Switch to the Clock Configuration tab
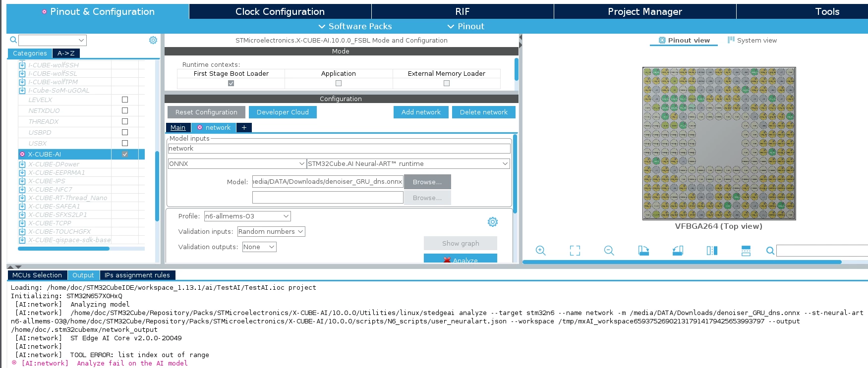 [280, 11]
